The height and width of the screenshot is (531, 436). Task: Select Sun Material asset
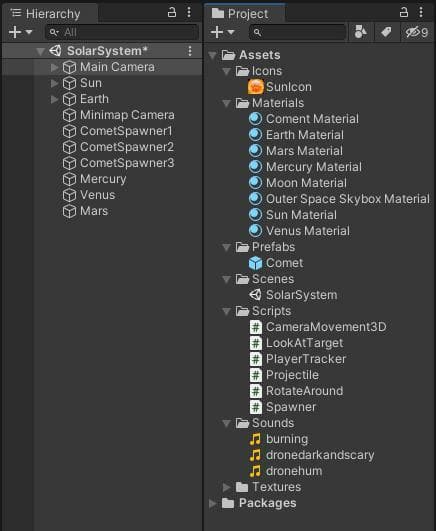301,215
